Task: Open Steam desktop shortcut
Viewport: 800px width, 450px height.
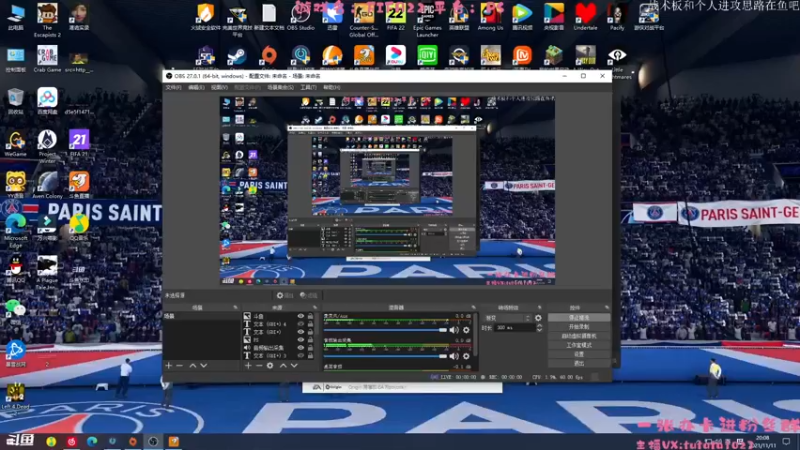Action: click(237, 57)
